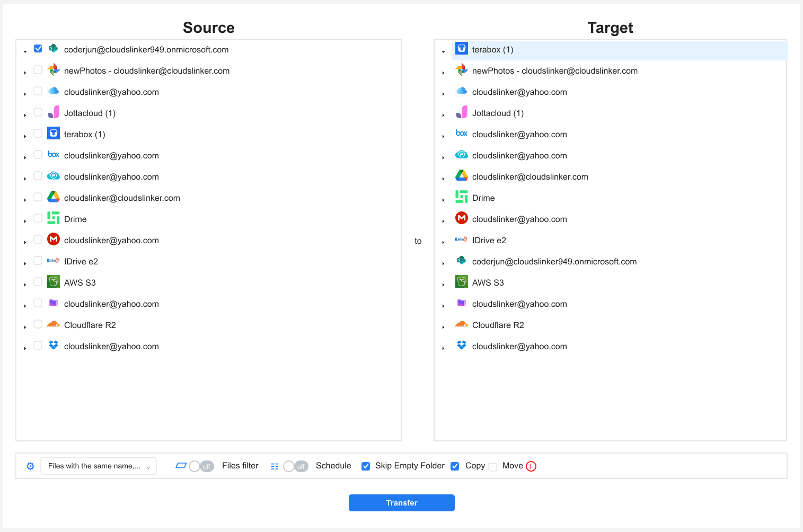Screen dimensions: 803x532
Task: Expand Jottacloud (1) node in Source
Action: [25, 115]
